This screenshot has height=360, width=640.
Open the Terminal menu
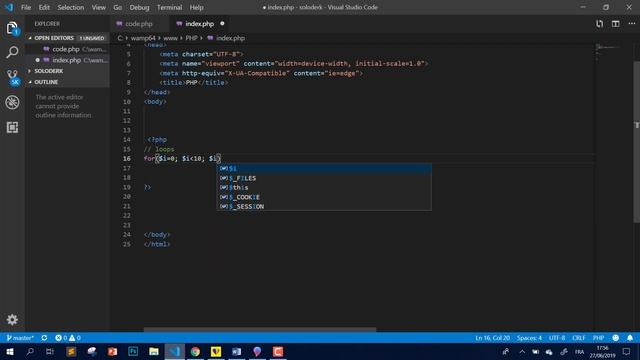point(169,7)
